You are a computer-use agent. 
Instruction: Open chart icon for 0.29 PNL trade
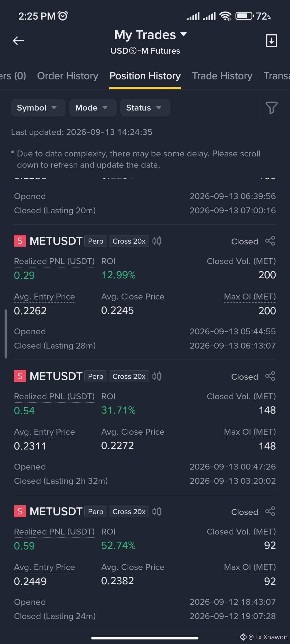tap(157, 241)
